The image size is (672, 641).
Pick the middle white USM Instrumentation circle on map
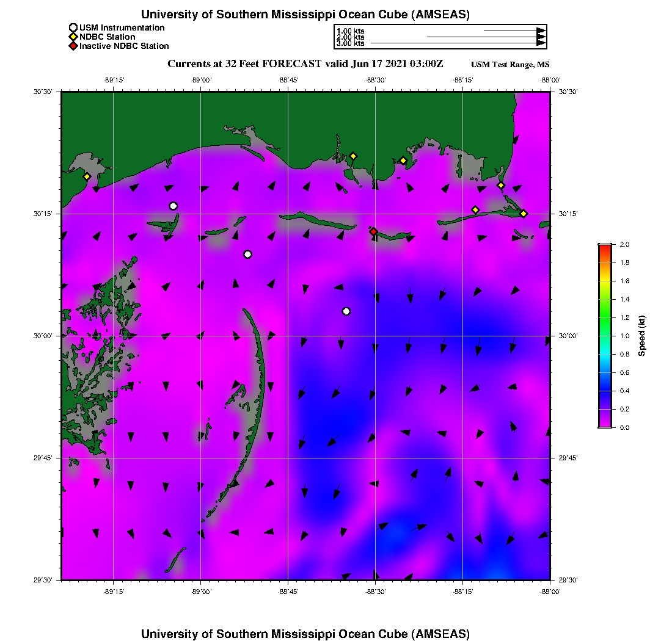(x=247, y=254)
